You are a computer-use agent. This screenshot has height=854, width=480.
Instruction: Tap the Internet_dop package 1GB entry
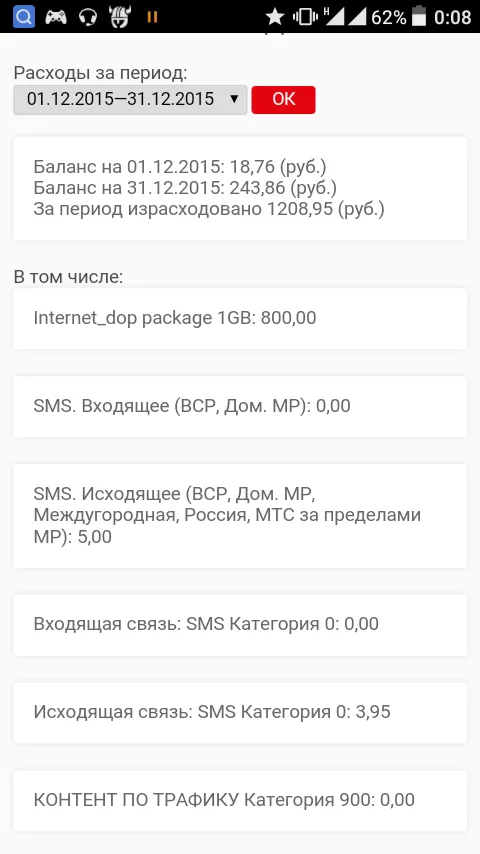click(240, 319)
